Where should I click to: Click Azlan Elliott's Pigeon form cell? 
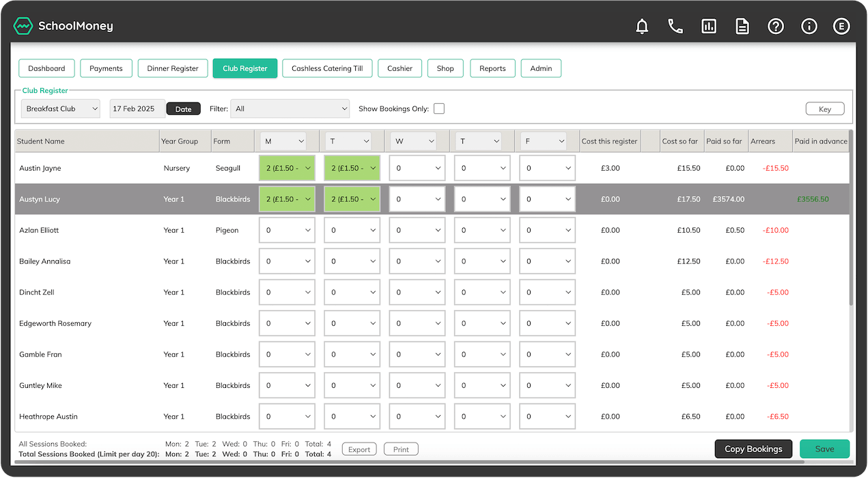[227, 230]
